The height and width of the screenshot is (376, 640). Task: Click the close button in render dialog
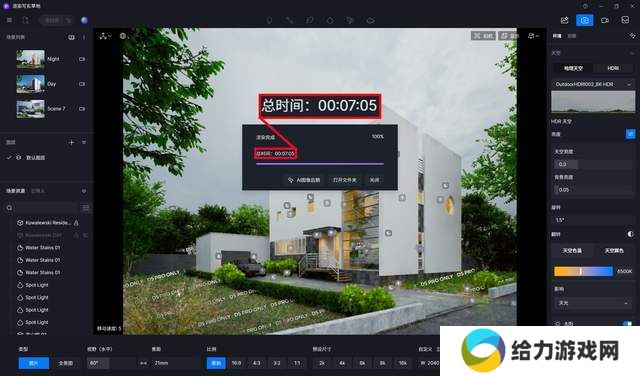[x=374, y=180]
